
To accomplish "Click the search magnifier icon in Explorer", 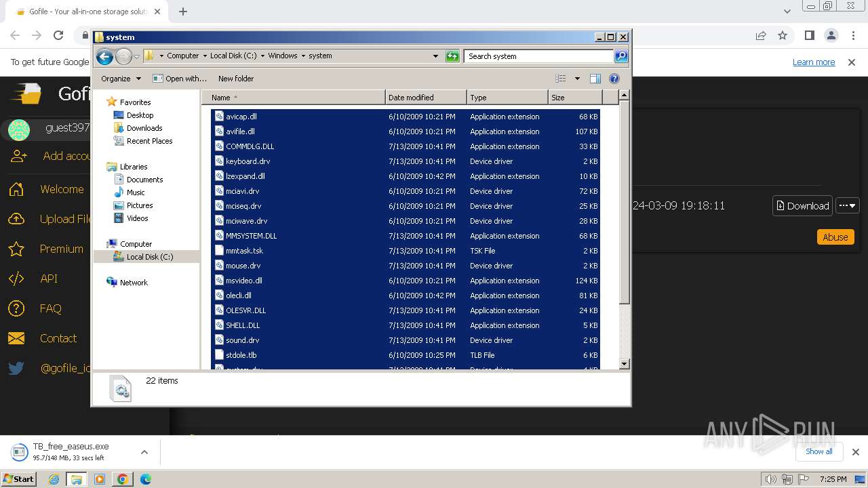I will click(x=620, y=56).
